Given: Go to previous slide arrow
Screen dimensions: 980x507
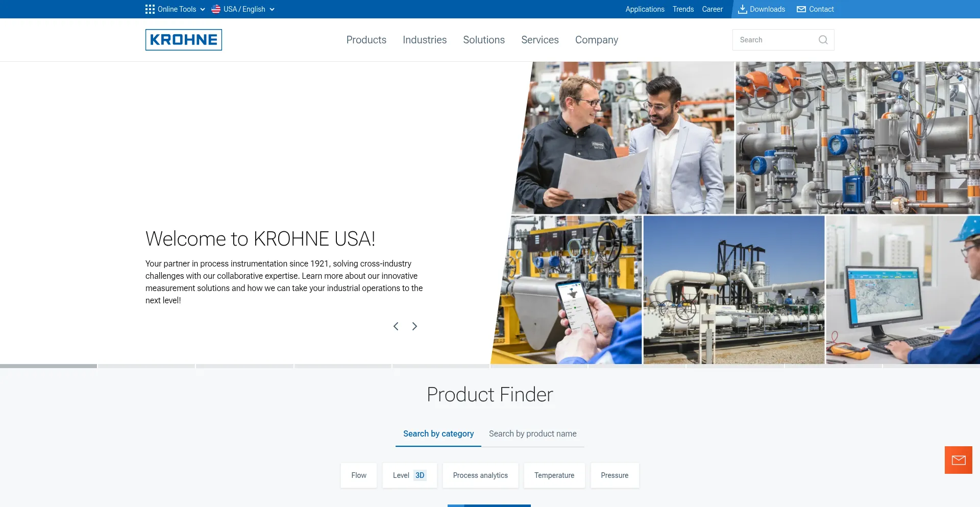Looking at the screenshot, I should (396, 326).
